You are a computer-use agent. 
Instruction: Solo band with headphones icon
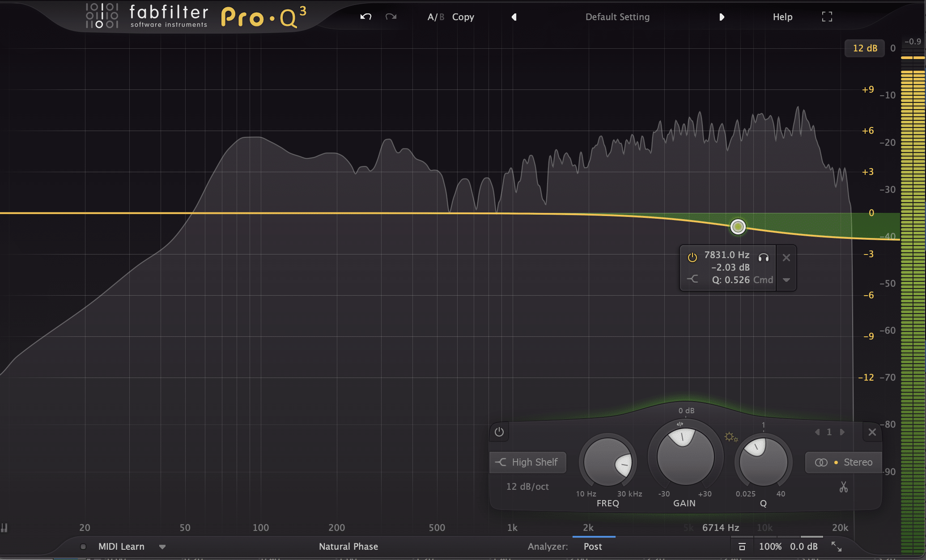click(x=764, y=257)
